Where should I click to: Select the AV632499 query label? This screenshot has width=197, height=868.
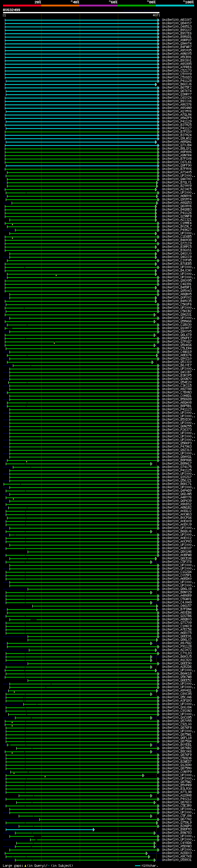pos(11,10)
